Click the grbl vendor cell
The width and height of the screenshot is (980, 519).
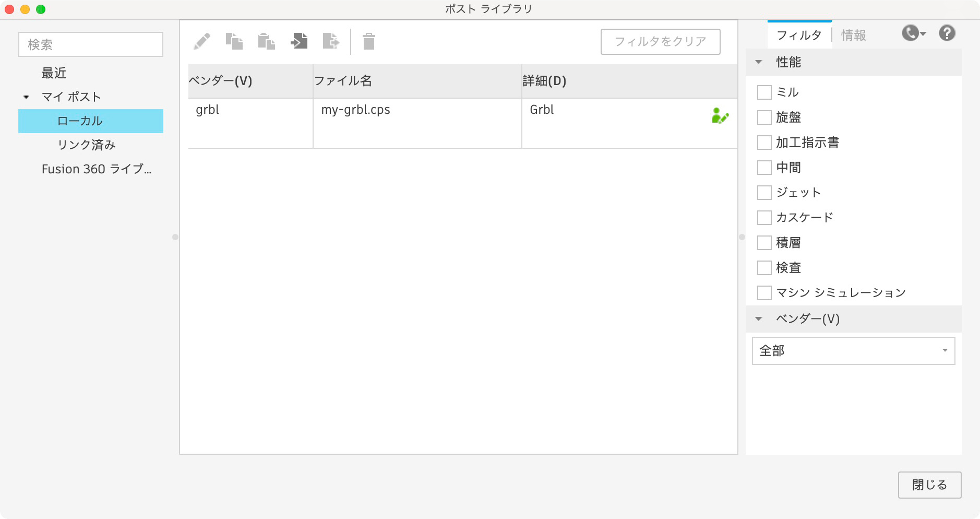click(250, 123)
